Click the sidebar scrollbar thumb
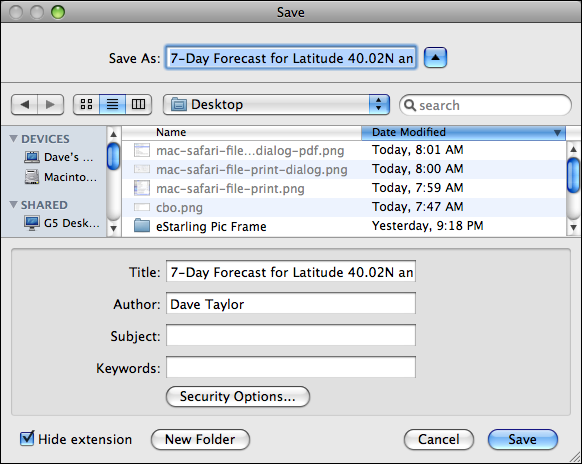582x464 pixels. 114,156
